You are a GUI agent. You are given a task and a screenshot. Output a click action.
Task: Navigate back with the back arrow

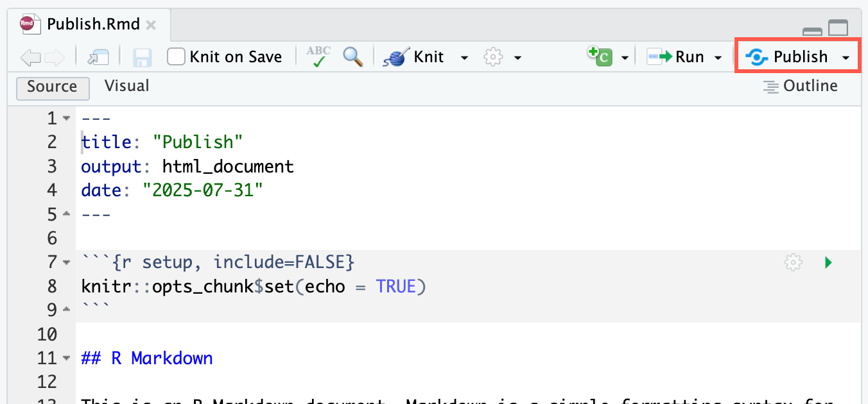pyautogui.click(x=30, y=56)
